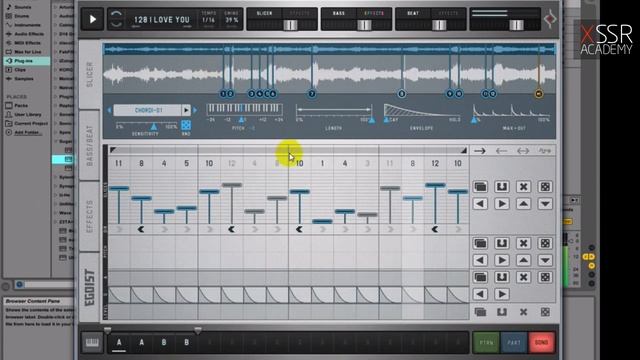Image resolution: width=640 pixels, height=360 pixels.
Task: Load next sample with the right arrow by CHORD-01
Action: [x=195, y=110]
